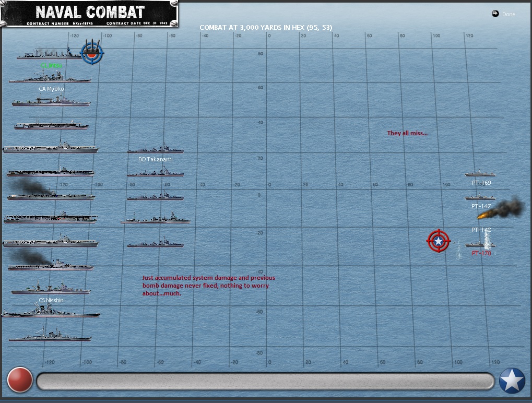
Task: Select the DD Takanami destroyer silhouette
Action: (x=156, y=148)
